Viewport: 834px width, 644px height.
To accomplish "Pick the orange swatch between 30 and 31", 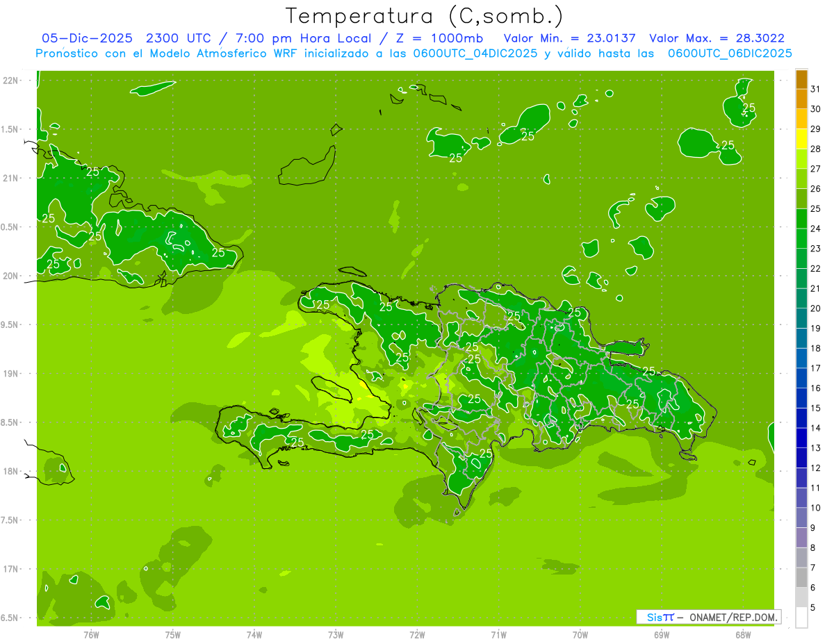I will [x=801, y=99].
